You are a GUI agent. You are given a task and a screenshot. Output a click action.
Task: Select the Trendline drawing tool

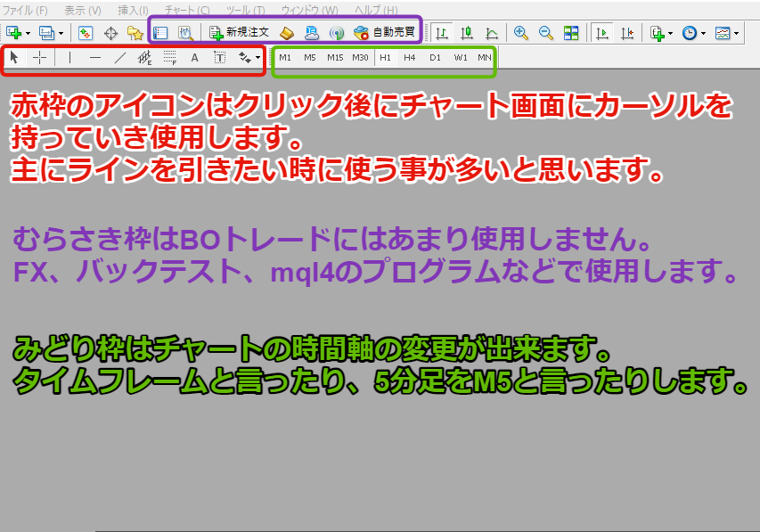pos(119,57)
